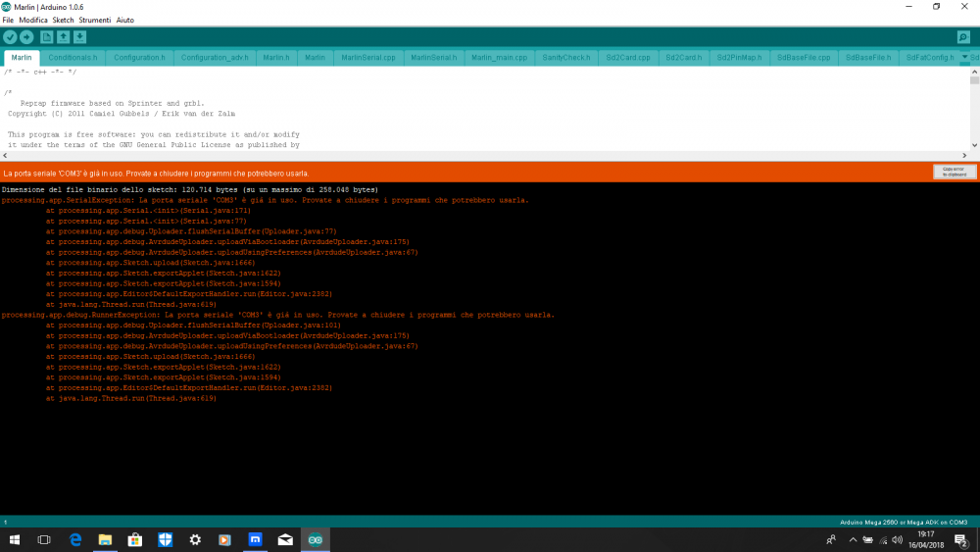The width and height of the screenshot is (980, 552).
Task: Create a new sketch with New icon
Action: 46,37
